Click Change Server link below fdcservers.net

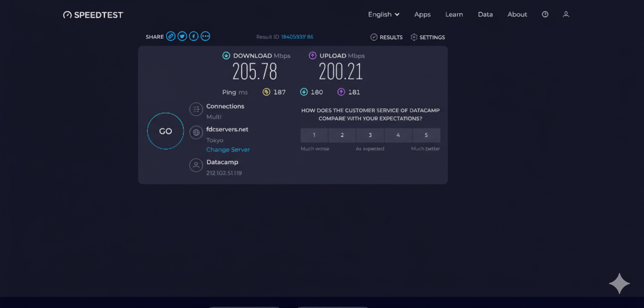click(228, 150)
